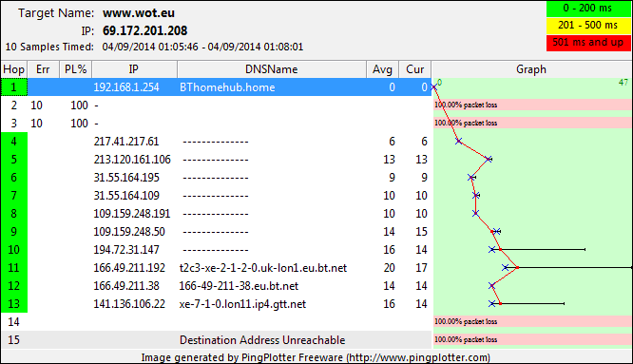Image resolution: width=633 pixels, height=364 pixels.
Task: Click IP 31.55.164.109 in hop 7
Action: [x=126, y=196]
